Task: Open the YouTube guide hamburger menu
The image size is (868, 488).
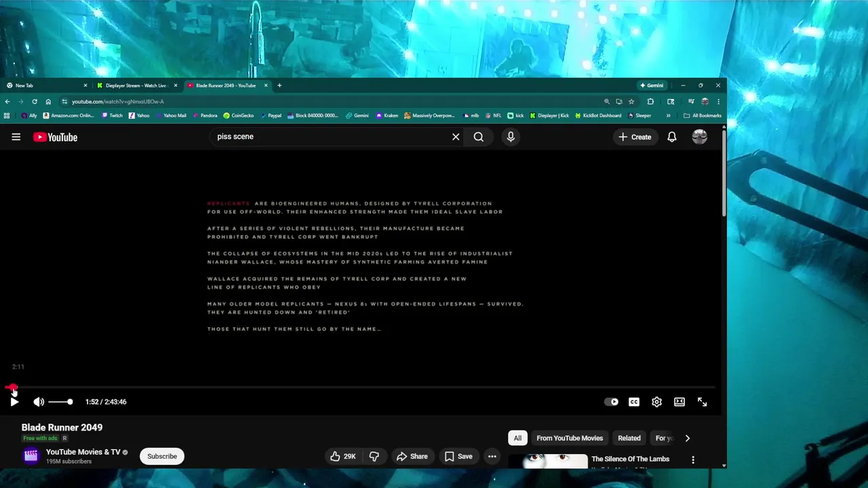Action: click(x=16, y=137)
